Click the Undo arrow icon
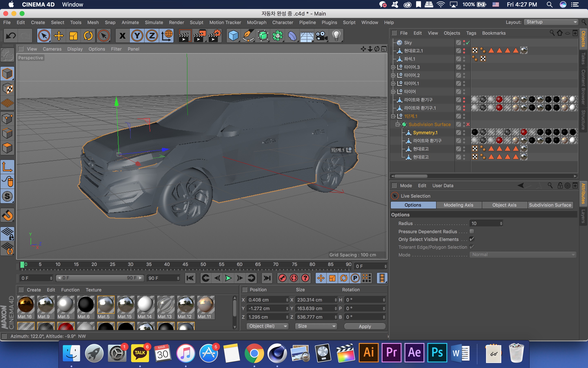The height and width of the screenshot is (368, 588). coord(11,36)
